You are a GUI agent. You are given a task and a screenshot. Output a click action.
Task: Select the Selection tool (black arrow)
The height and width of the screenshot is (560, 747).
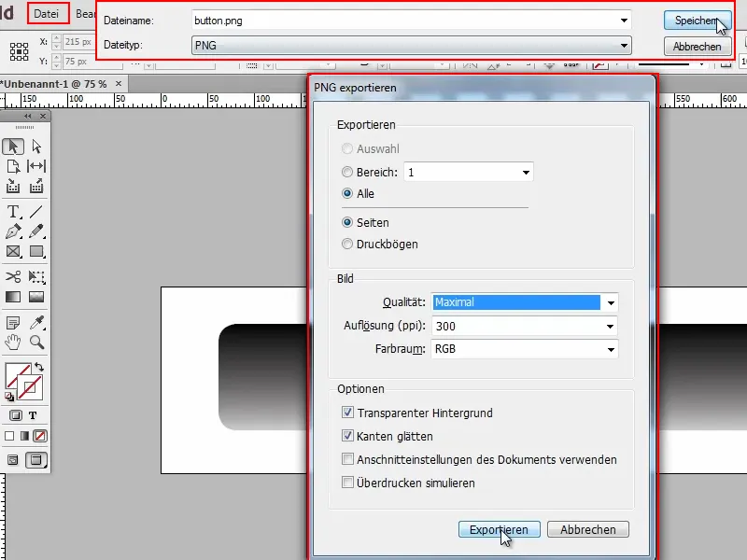click(13, 147)
